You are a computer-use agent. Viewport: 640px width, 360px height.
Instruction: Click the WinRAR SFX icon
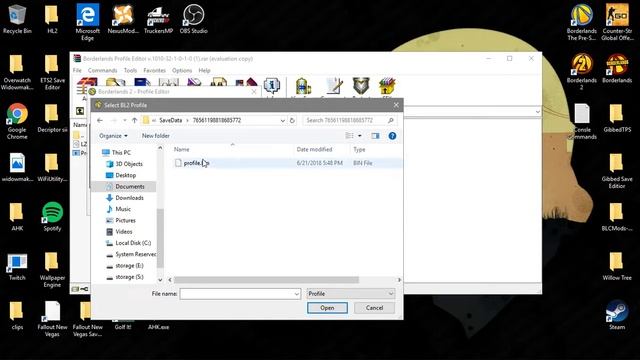click(387, 87)
